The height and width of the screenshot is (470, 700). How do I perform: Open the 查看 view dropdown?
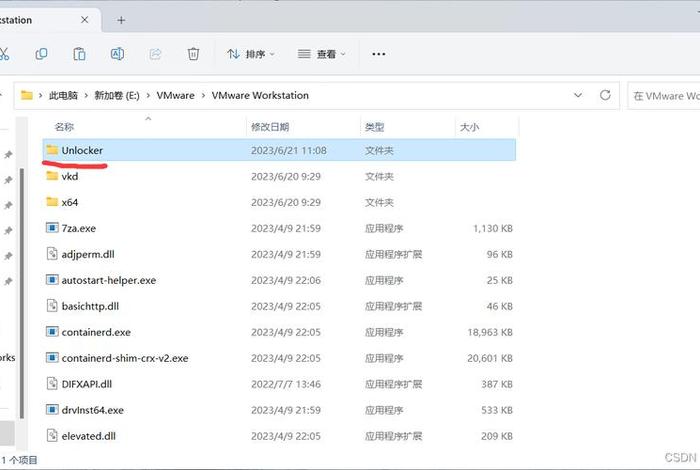point(321,54)
